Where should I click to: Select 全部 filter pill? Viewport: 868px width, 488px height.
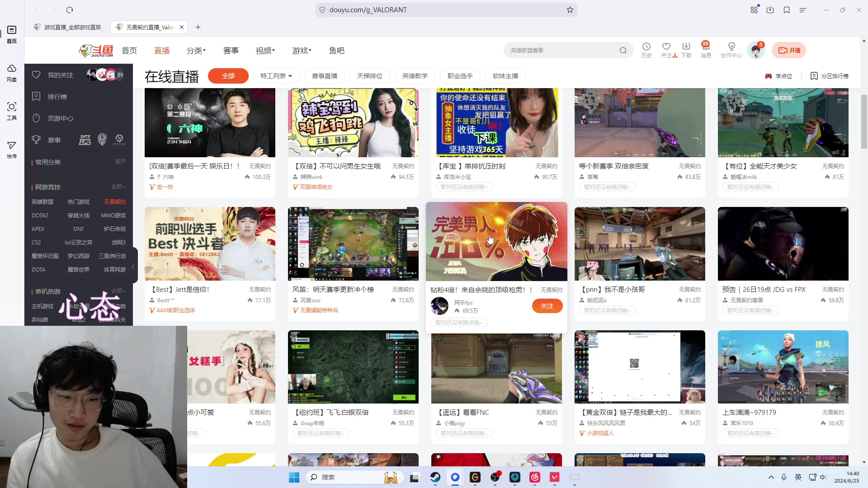point(228,76)
